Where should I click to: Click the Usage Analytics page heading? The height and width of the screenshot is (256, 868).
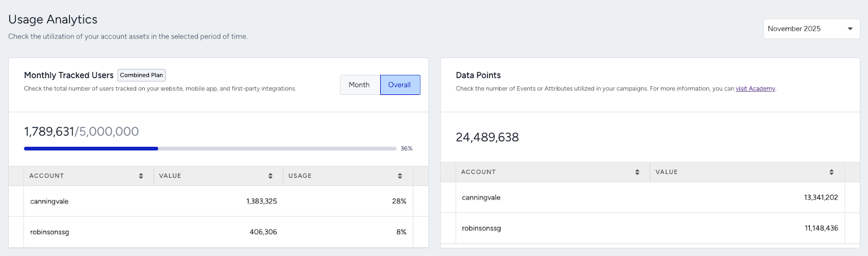coord(53,20)
